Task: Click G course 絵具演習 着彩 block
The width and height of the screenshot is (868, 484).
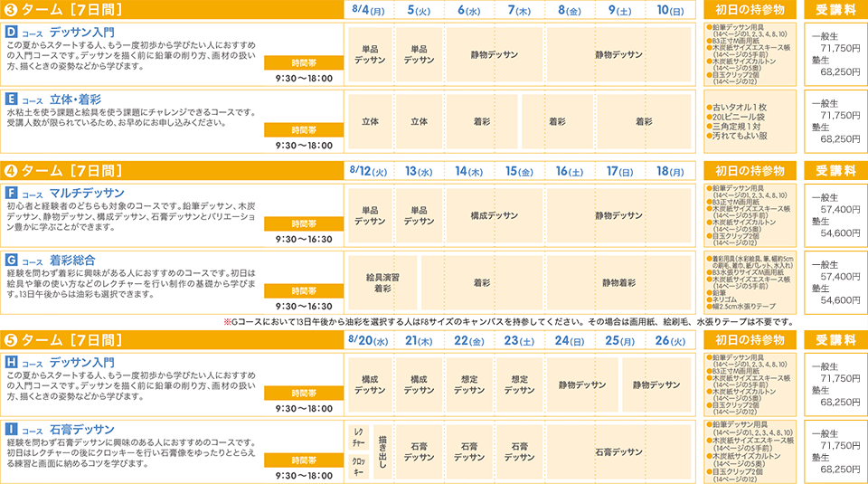Action: (382, 282)
